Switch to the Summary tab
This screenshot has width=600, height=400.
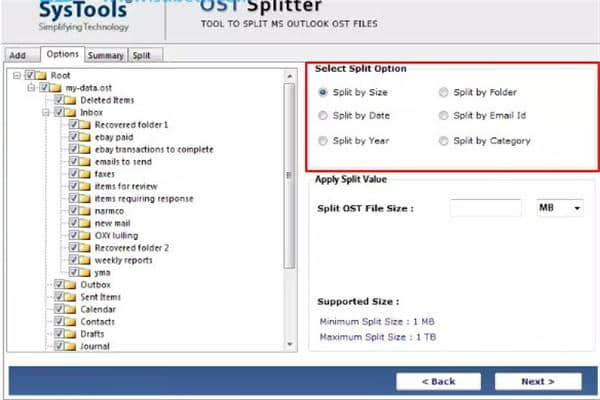tap(103, 55)
